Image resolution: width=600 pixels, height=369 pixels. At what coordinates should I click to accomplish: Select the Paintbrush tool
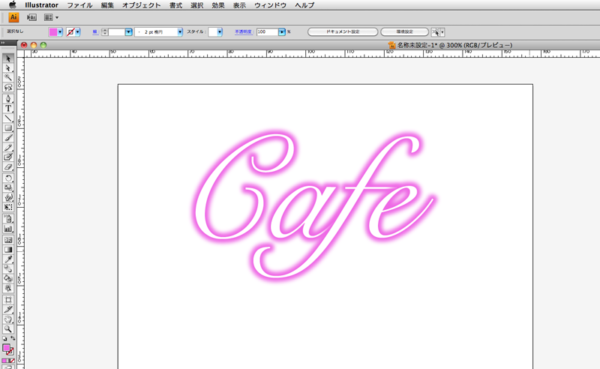pos(8,138)
